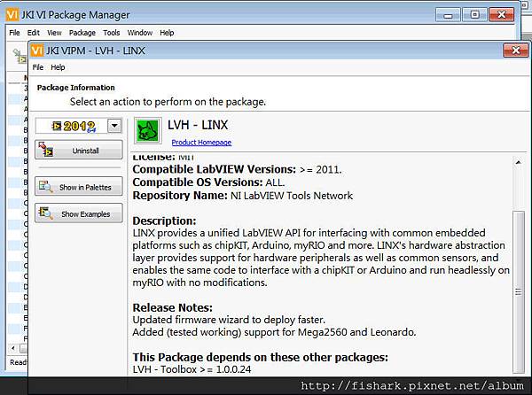Click 'Repository Name:' label text
Screen dimensions: 532x395
(180, 196)
